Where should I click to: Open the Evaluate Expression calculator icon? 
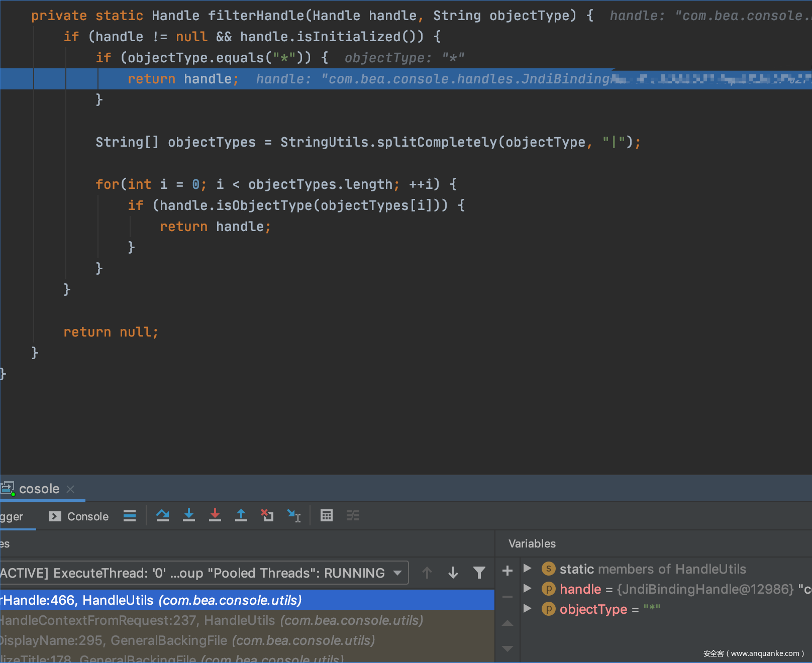327,516
